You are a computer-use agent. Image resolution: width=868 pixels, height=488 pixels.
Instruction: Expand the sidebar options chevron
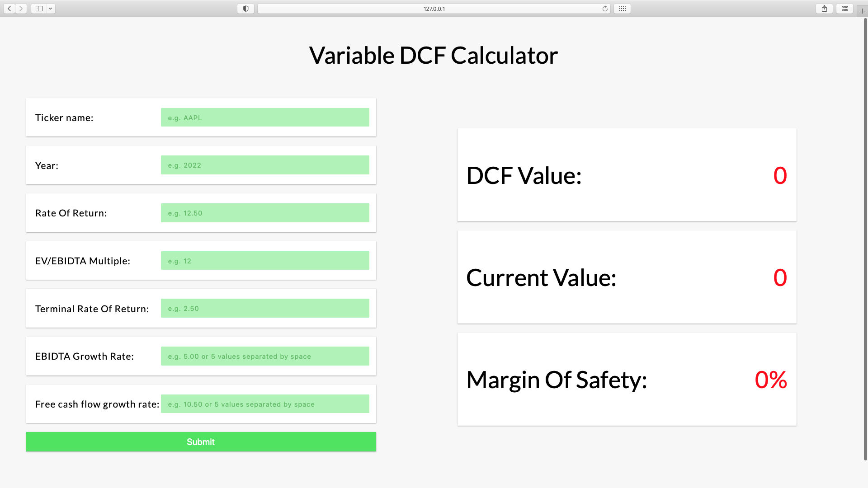pos(50,8)
